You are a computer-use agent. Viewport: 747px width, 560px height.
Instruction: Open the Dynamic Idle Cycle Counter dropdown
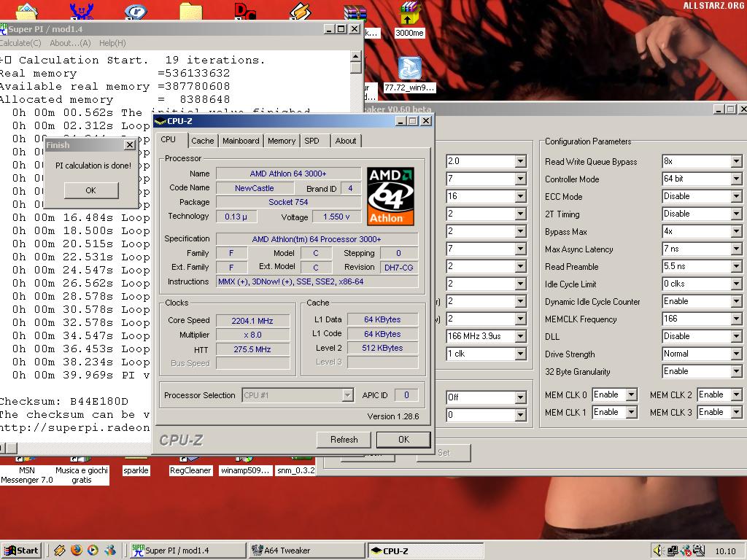[x=736, y=301]
